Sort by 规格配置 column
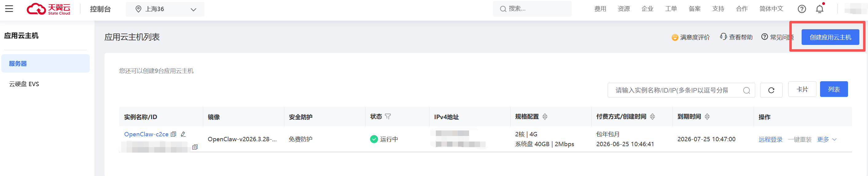The width and height of the screenshot is (868, 176). point(545,117)
